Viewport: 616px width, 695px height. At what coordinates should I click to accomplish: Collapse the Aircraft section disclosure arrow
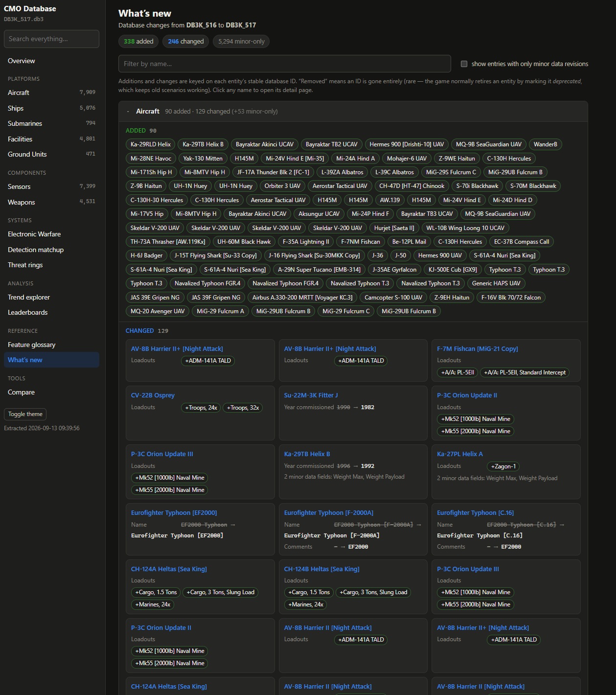tap(128, 112)
